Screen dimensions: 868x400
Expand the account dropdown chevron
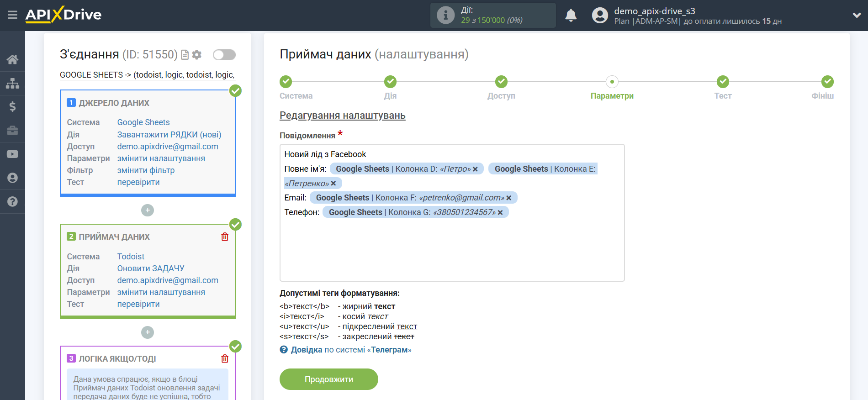[x=857, y=15]
